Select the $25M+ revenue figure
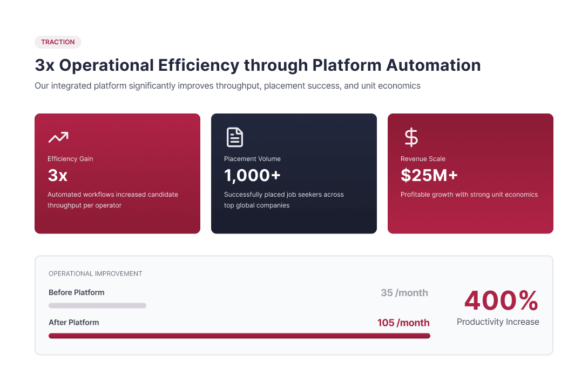Screen dimensions: 588x368 [429, 176]
